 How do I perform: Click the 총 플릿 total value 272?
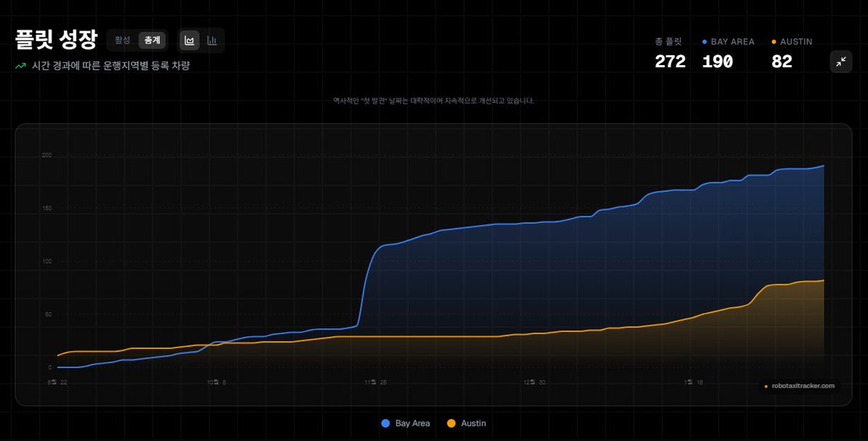point(670,62)
